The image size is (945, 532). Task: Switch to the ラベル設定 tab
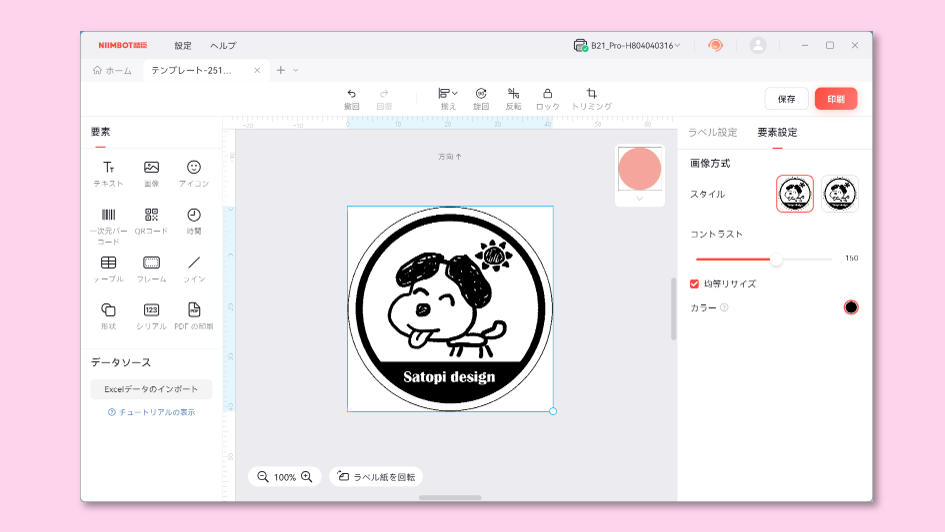712,132
